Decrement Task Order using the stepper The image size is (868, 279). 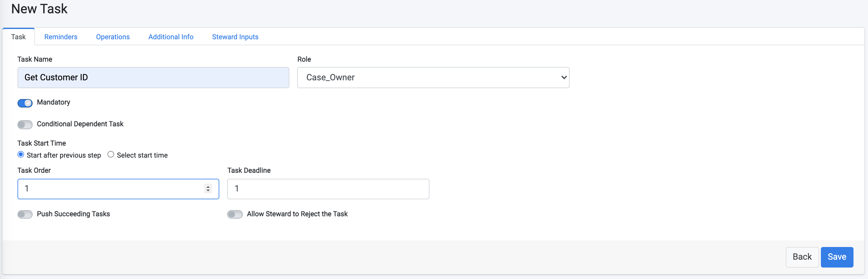[207, 191]
